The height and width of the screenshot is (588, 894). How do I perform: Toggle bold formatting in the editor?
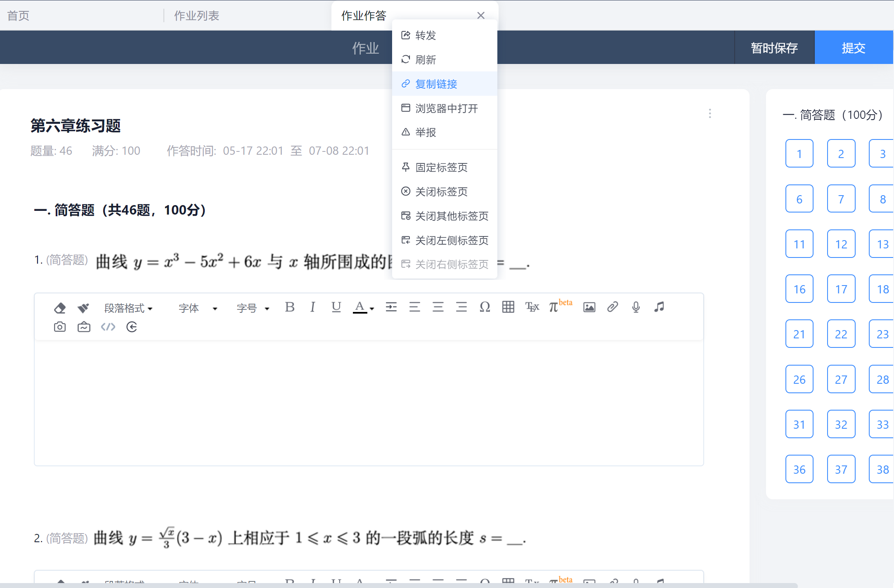point(290,307)
